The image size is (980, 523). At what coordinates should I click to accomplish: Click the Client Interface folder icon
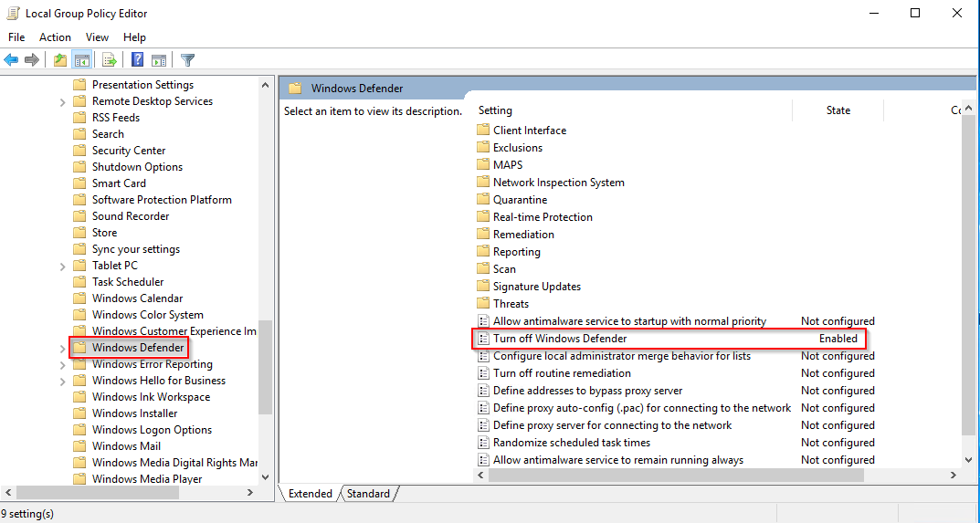[482, 130]
